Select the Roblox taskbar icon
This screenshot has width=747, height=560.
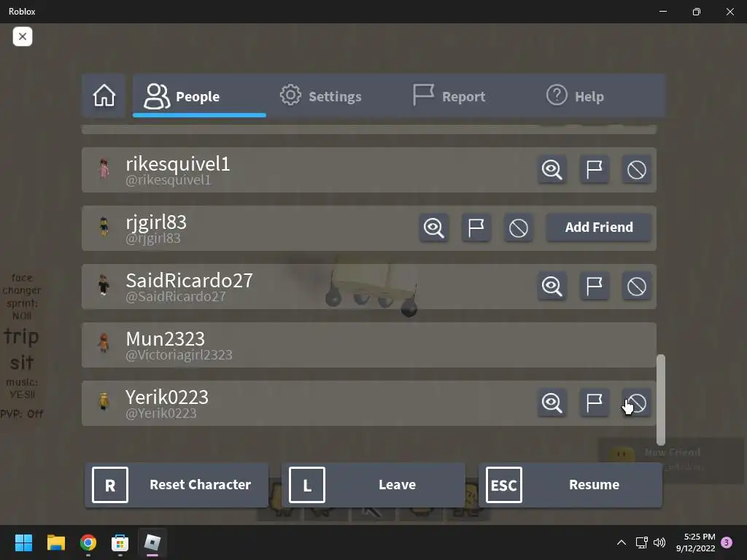click(x=152, y=542)
